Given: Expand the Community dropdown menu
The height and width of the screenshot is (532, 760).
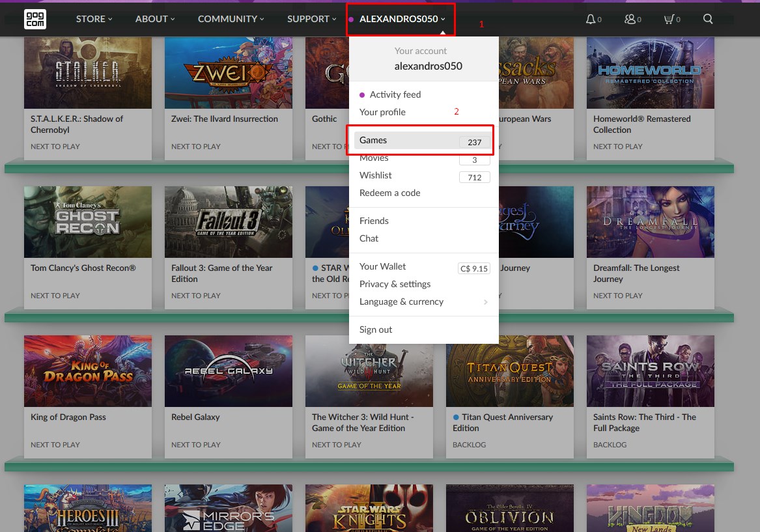Looking at the screenshot, I should coord(231,19).
